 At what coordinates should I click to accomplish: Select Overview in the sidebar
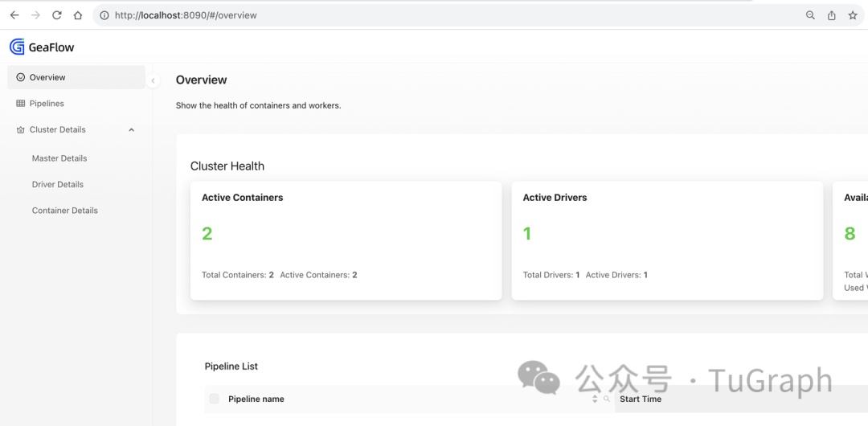(x=47, y=77)
